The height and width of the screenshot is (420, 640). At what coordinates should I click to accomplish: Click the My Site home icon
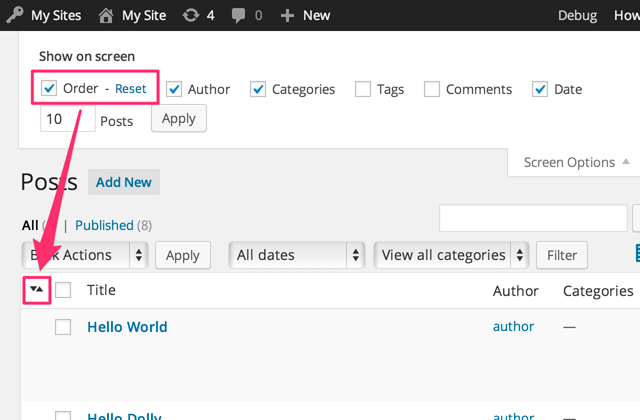pyautogui.click(x=105, y=15)
